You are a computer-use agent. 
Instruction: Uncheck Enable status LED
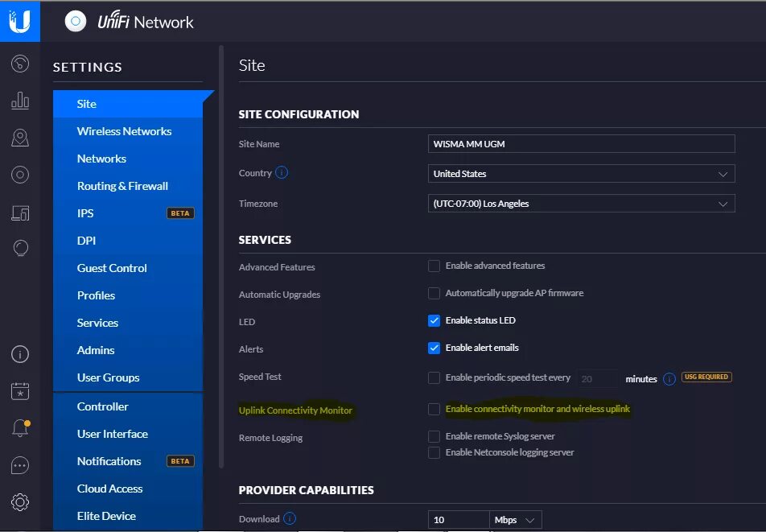(434, 320)
